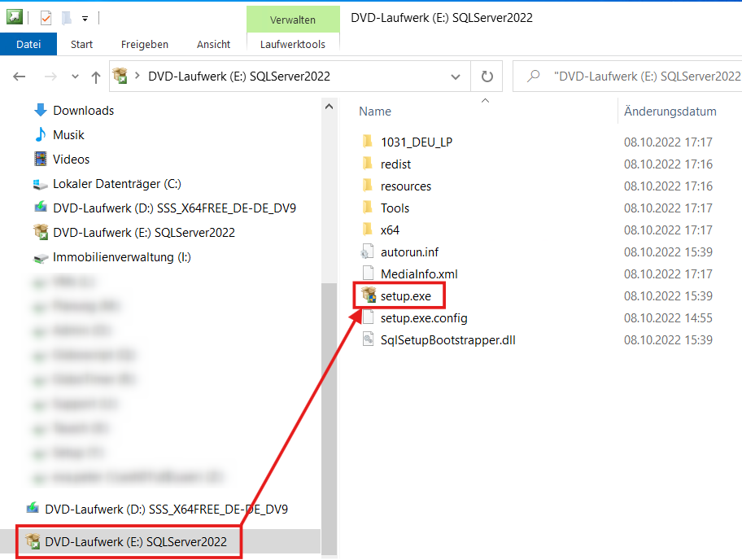The image size is (742, 560).
Task: Open the Laufwerktools ribbon tab
Action: coord(292,44)
